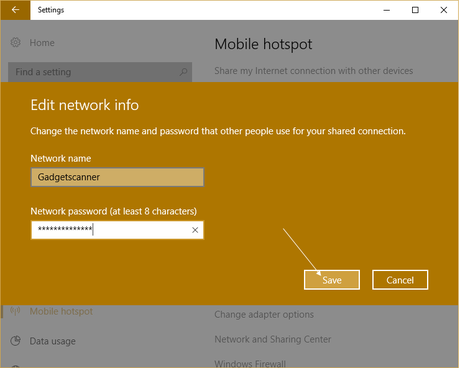The width and height of the screenshot is (460, 368).
Task: Cancel editing network info
Action: click(x=400, y=280)
